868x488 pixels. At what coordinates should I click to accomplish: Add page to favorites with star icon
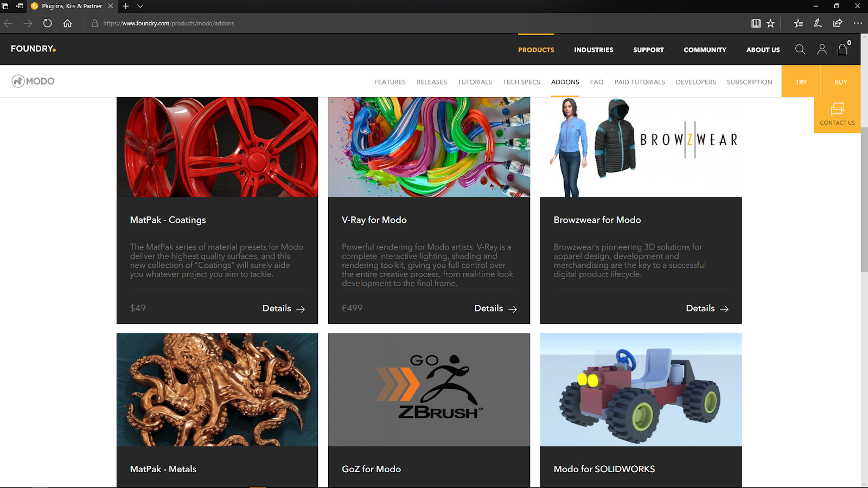(770, 23)
